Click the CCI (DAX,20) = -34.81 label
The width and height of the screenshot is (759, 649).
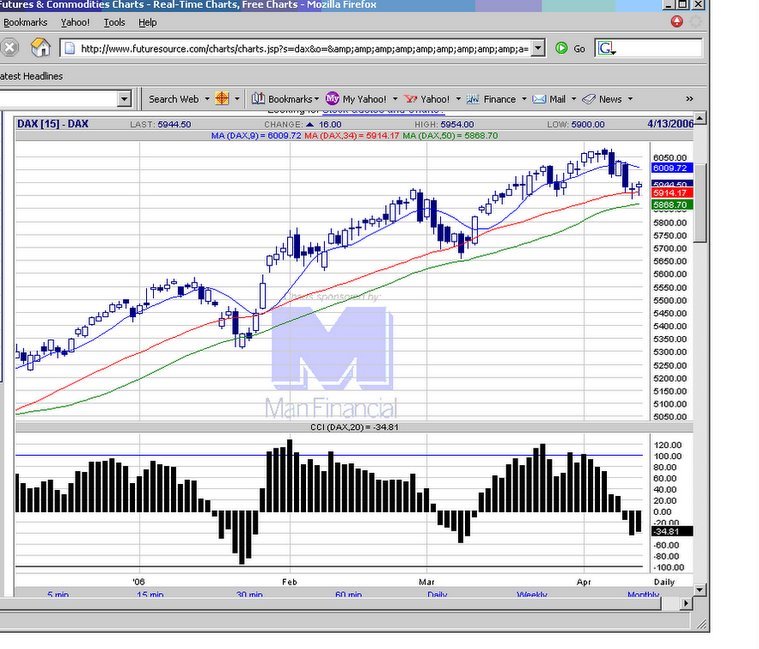354,427
